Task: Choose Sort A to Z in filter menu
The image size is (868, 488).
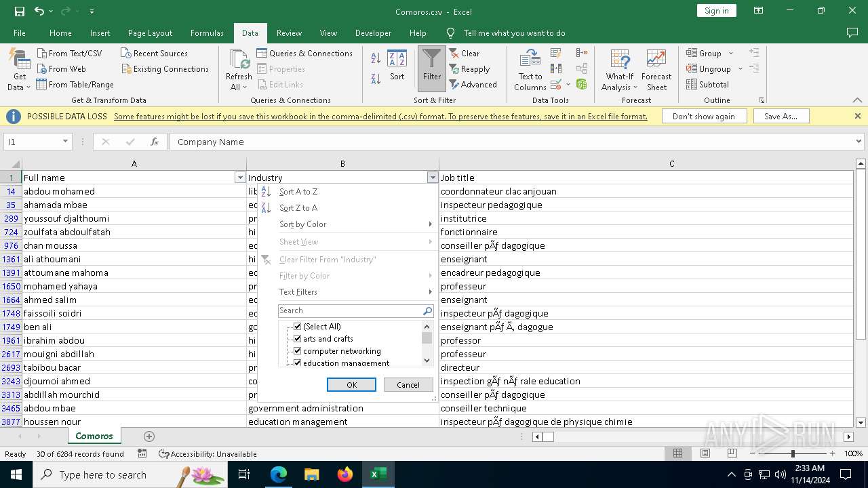Action: (347, 191)
